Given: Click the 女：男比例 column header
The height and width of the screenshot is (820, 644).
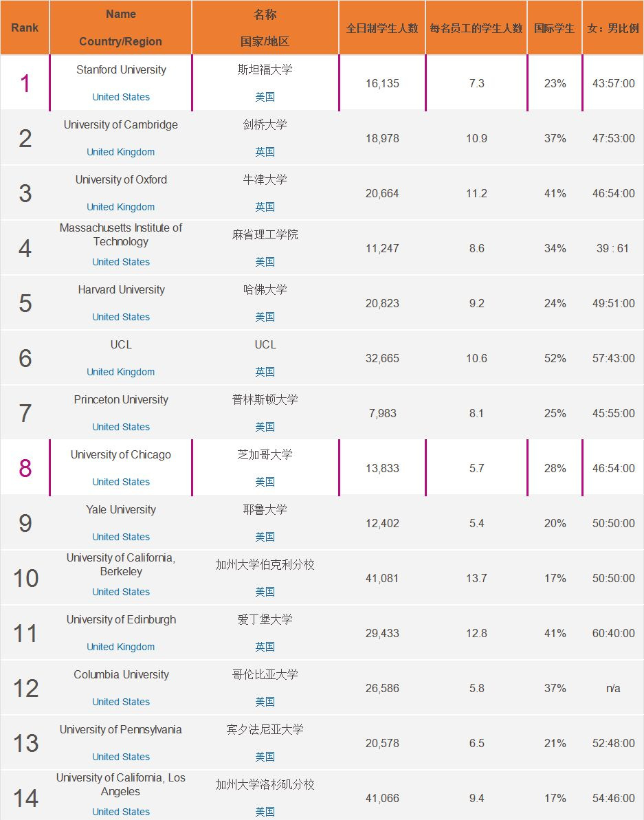Looking at the screenshot, I should pyautogui.click(x=613, y=28).
